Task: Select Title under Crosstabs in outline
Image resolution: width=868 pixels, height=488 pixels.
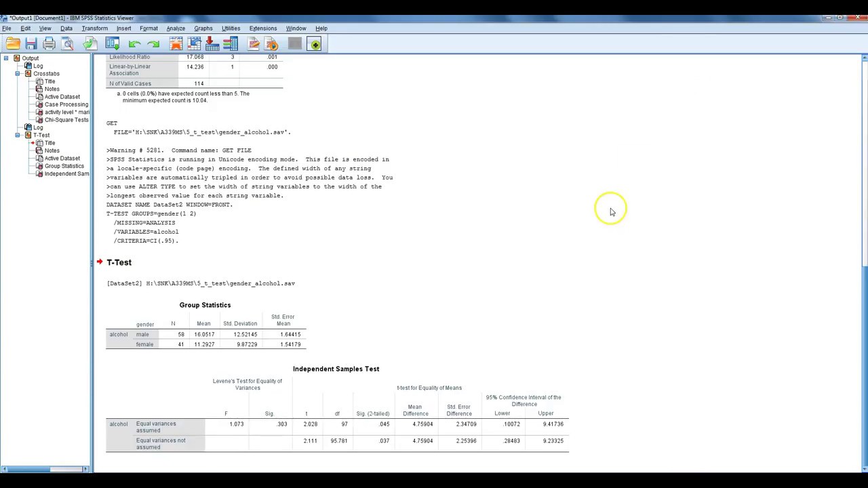Action: 50,81
